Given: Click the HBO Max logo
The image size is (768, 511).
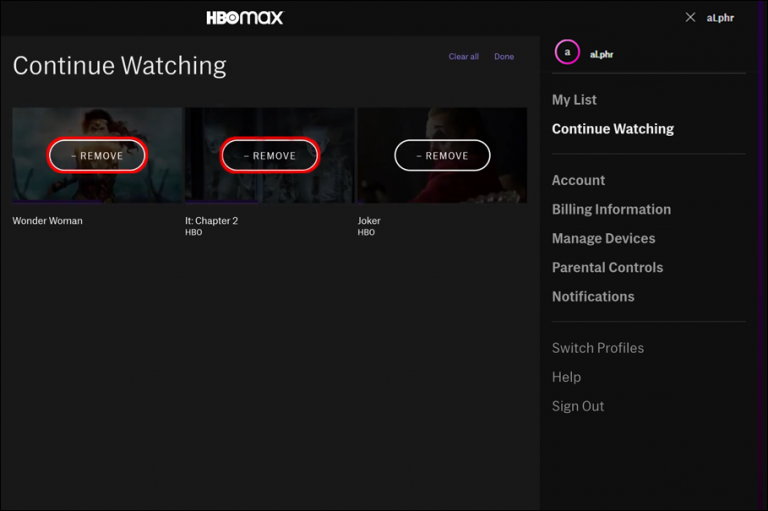Looking at the screenshot, I should (244, 18).
